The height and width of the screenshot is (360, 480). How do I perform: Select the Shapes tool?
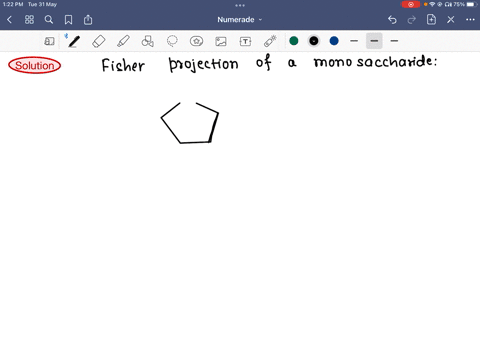point(148,41)
